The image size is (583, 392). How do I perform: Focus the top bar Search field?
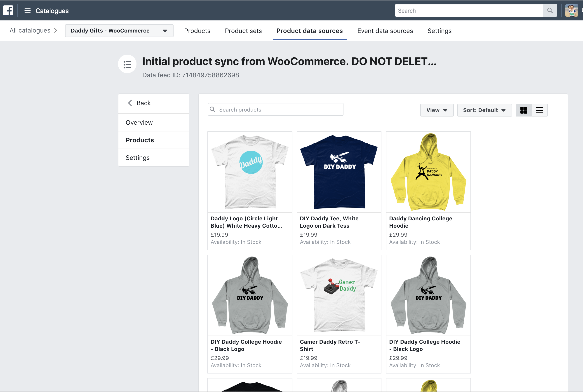pyautogui.click(x=469, y=10)
